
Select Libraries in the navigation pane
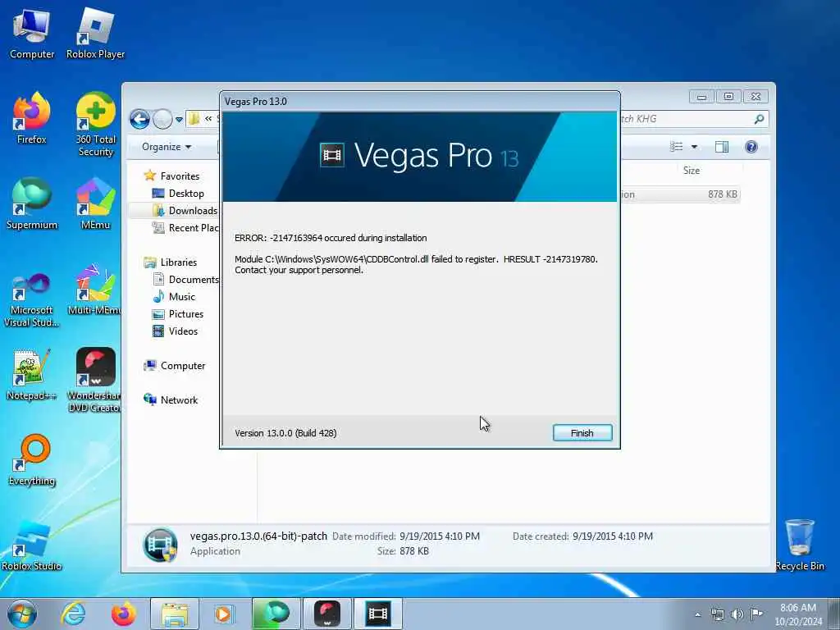coord(171,262)
